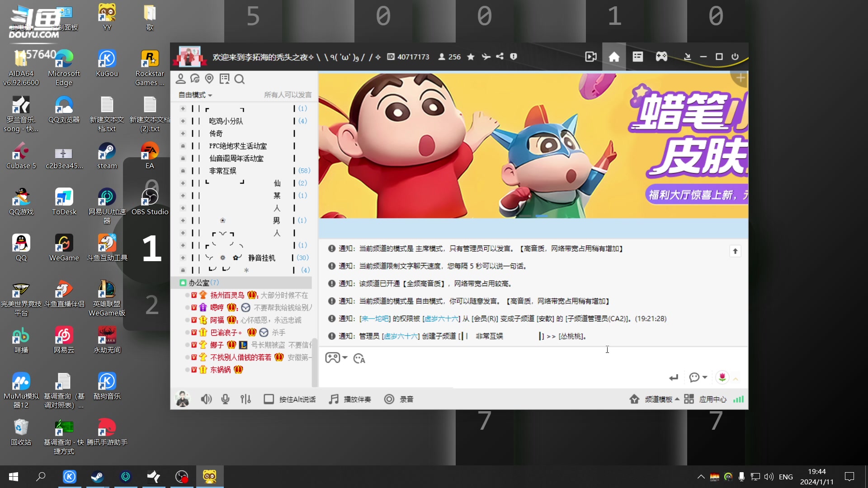Toggle the speaker volume icon at the bottom
868x488 pixels.
206,399
